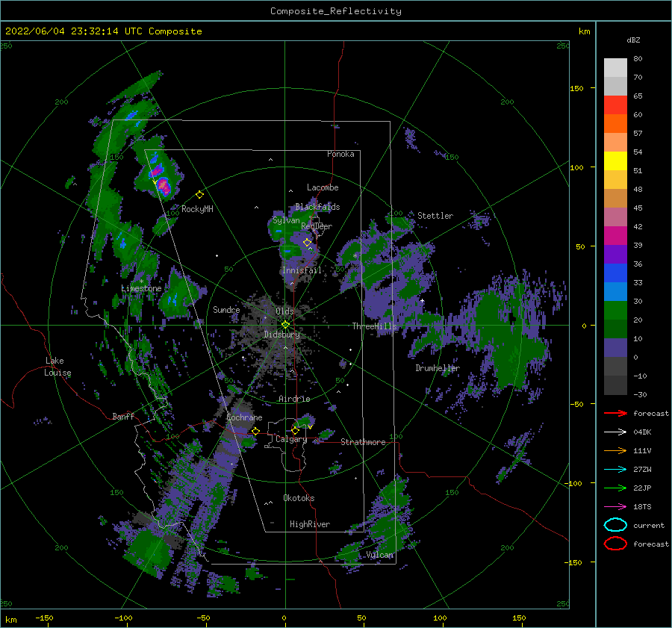Click the Stettler town label

(x=435, y=216)
